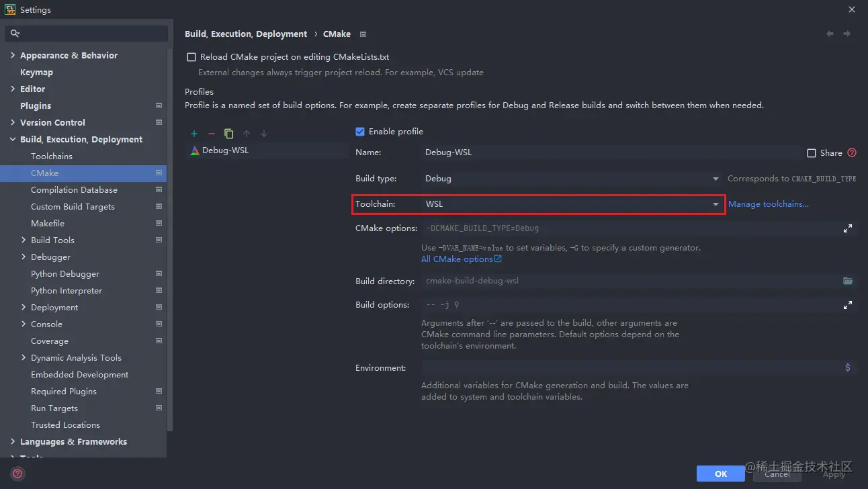
Task: Enable Reload CMake project on editing checkbox
Action: (191, 57)
